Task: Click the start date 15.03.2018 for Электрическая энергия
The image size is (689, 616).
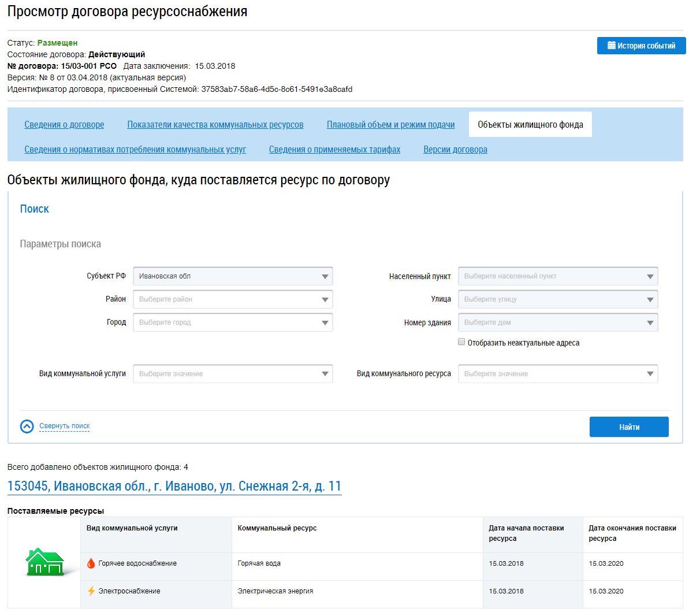Action: point(506,591)
